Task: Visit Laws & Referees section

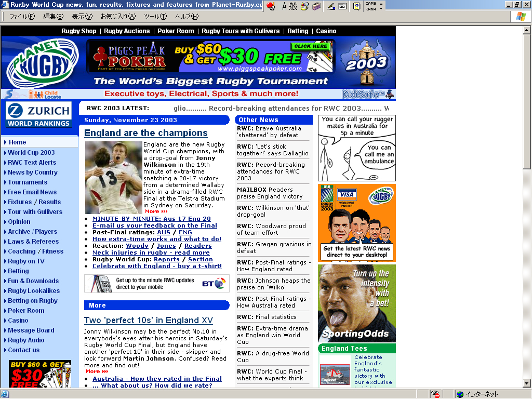Action: 33,241
